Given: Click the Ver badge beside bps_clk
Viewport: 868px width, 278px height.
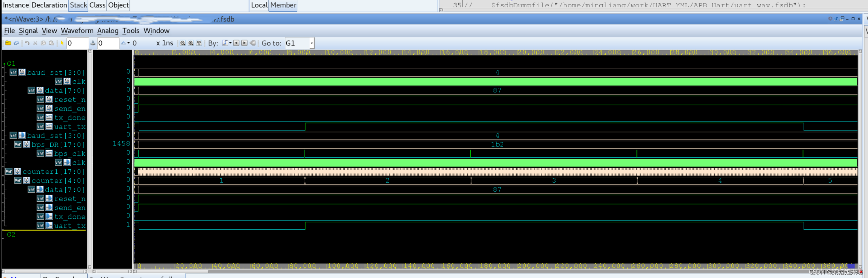Looking at the screenshot, I should point(40,153).
